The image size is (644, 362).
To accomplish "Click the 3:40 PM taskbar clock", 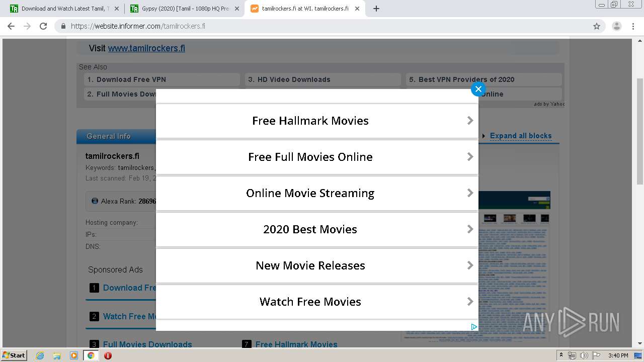I will coord(618,355).
